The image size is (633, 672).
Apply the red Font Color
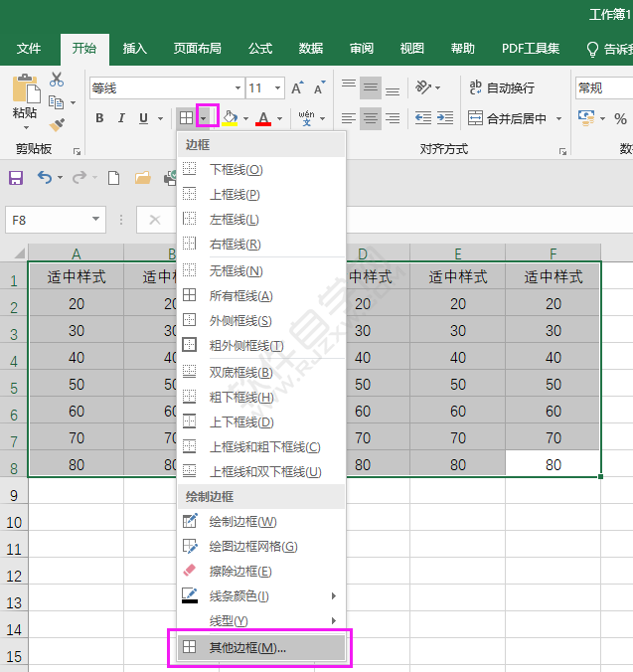pos(263,118)
